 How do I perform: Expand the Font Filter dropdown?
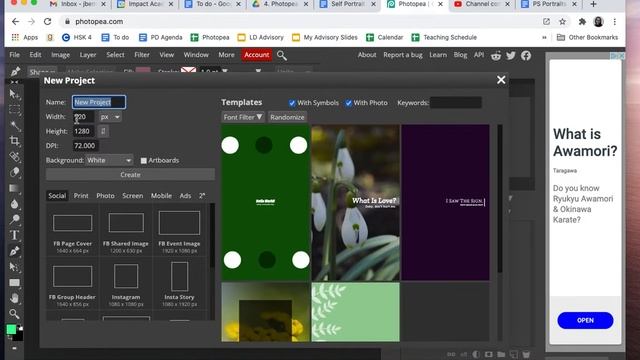click(x=243, y=117)
